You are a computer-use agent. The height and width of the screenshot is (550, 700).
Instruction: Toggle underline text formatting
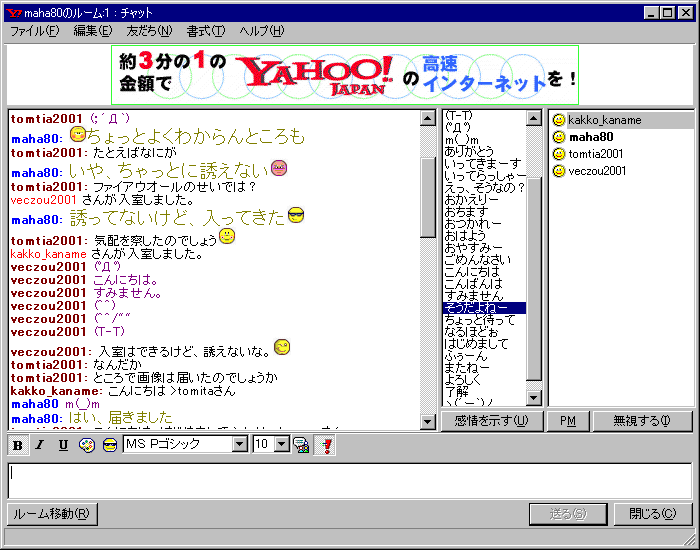(62, 444)
